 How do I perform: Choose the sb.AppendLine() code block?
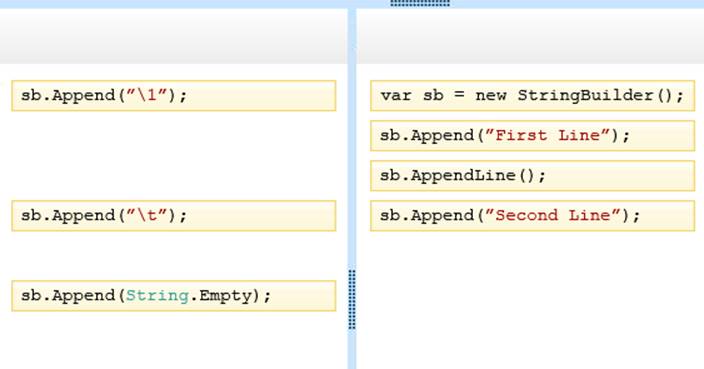(532, 176)
